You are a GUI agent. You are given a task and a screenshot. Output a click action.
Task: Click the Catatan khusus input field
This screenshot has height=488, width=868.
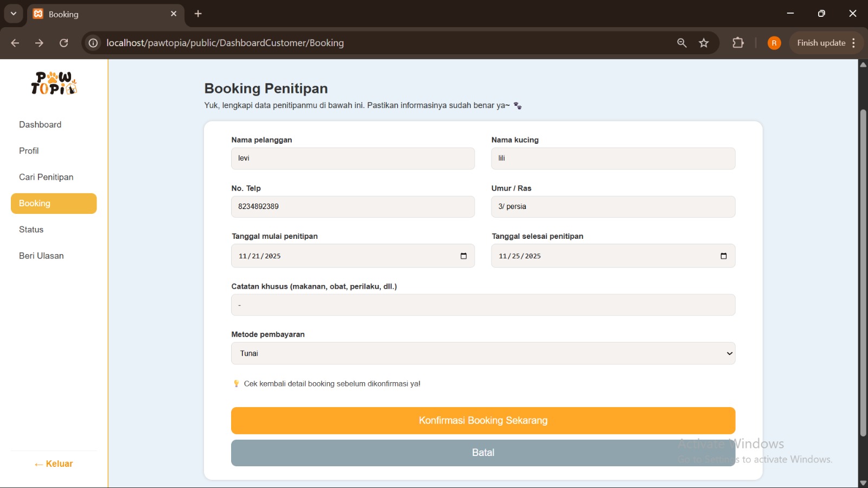coord(483,305)
